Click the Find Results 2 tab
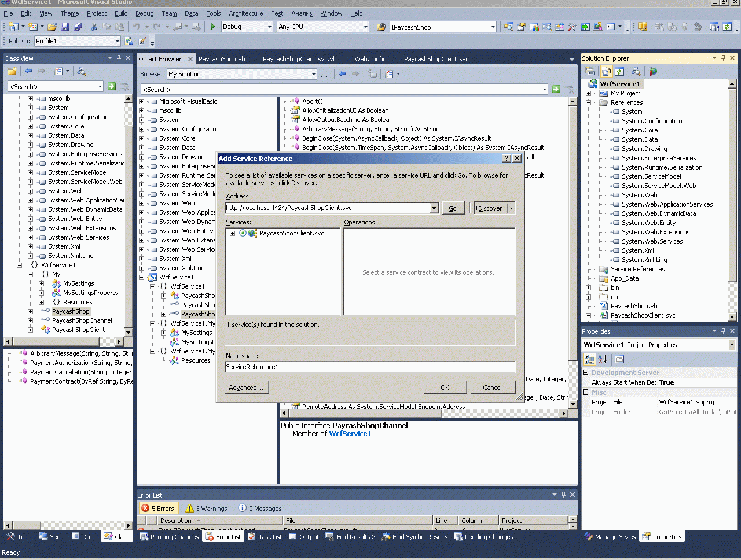 point(350,537)
